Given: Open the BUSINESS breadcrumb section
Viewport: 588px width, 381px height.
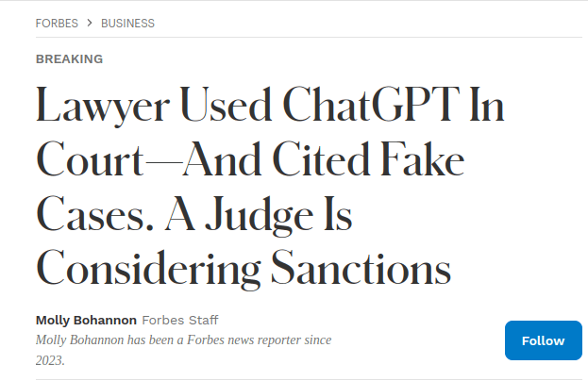Looking at the screenshot, I should tap(127, 23).
